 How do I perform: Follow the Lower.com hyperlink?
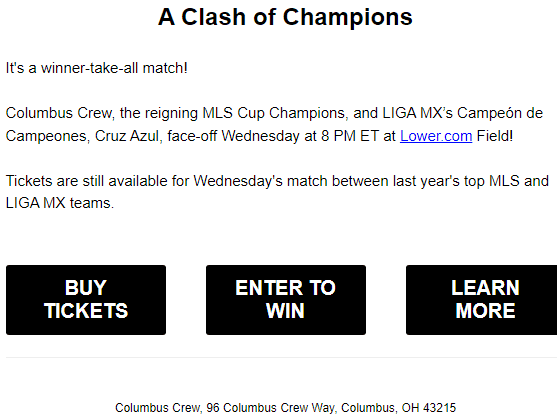[436, 136]
